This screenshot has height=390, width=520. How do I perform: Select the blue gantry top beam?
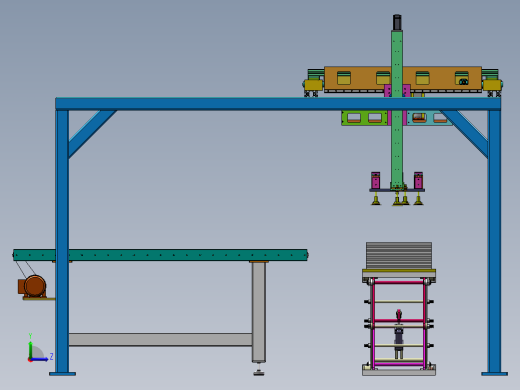[278, 104]
